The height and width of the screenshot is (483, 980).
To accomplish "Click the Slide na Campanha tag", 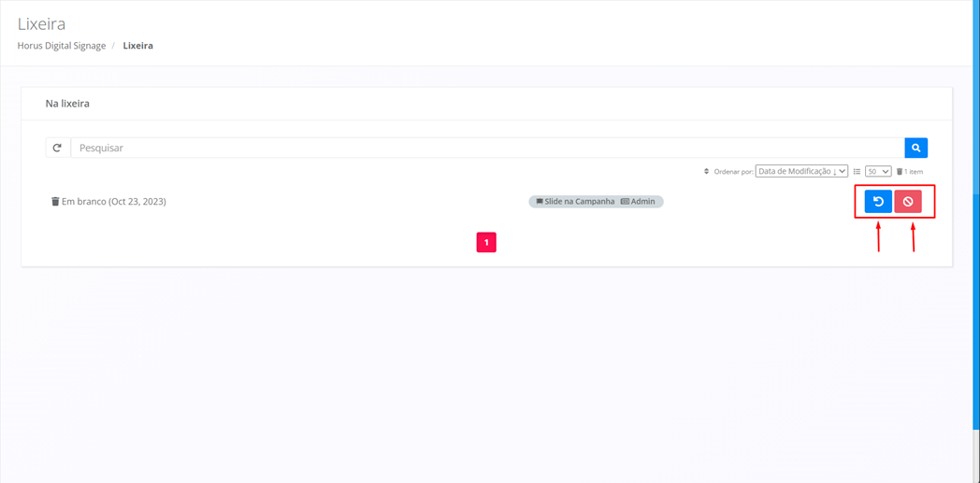I will 575,202.
